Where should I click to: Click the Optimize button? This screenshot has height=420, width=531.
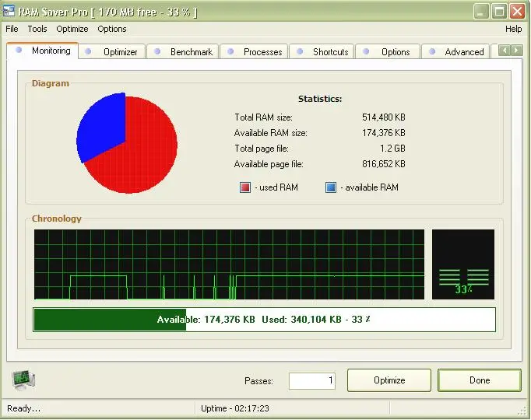(389, 380)
